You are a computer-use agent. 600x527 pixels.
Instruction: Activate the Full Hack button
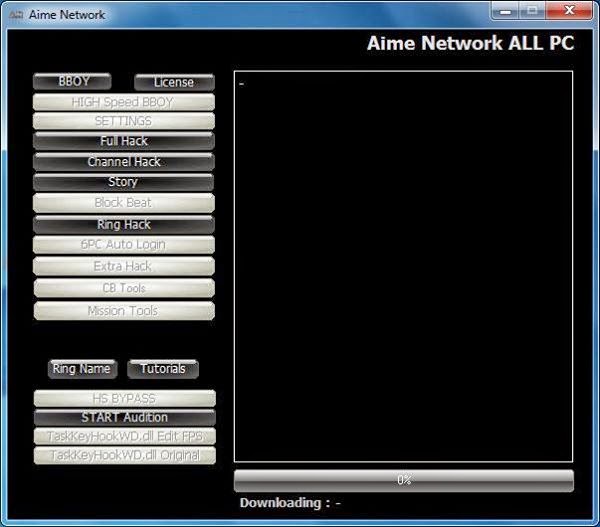(124, 141)
